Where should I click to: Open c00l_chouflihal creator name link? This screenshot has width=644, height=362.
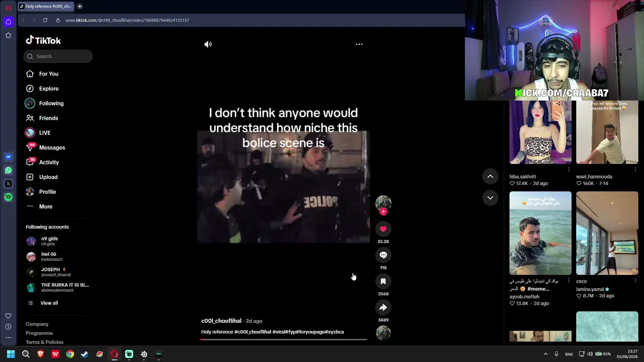[x=221, y=321]
